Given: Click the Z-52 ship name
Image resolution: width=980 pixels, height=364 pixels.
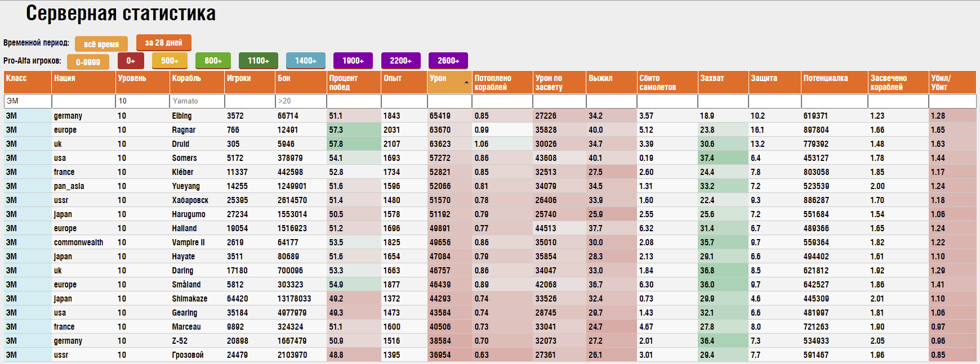Looking at the screenshot, I should [x=180, y=341].
